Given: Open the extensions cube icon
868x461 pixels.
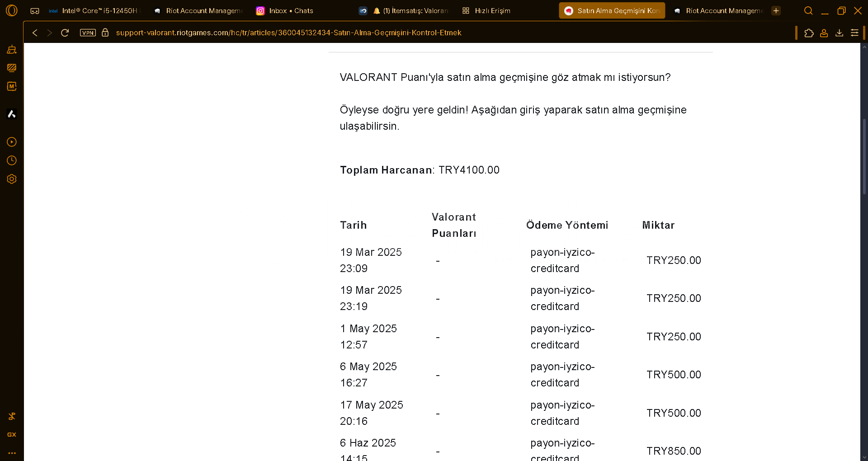Looking at the screenshot, I should tap(809, 33).
